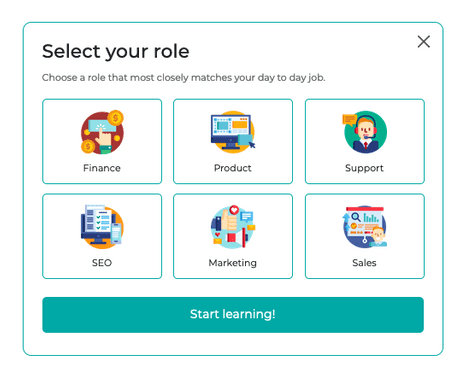Viewport: 466px width, 381px height.
Task: Select the SEO checklist monitor icon
Action: point(102,227)
